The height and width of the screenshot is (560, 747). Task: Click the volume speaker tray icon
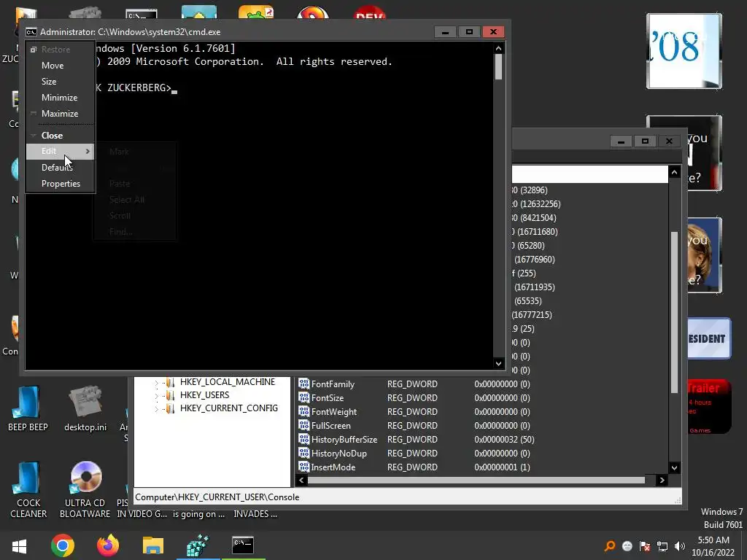(680, 546)
